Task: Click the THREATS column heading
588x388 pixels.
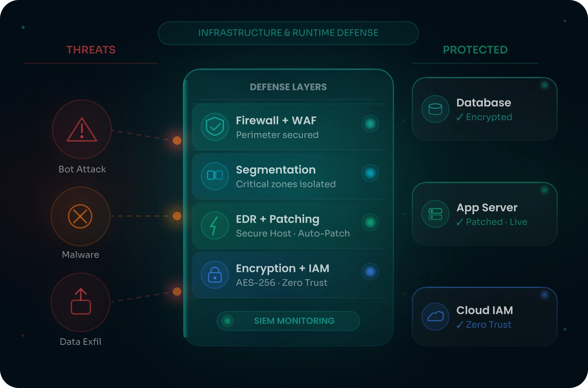Action: click(x=91, y=50)
